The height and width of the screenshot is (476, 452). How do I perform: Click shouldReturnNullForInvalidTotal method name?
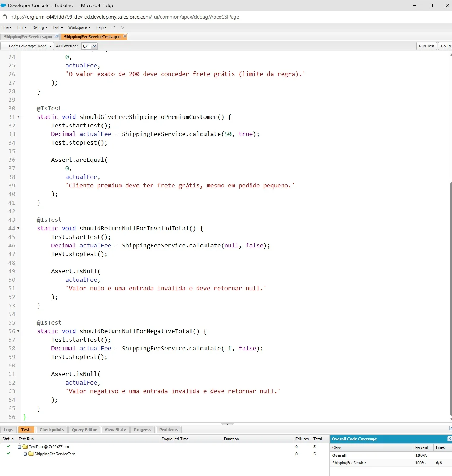click(134, 228)
